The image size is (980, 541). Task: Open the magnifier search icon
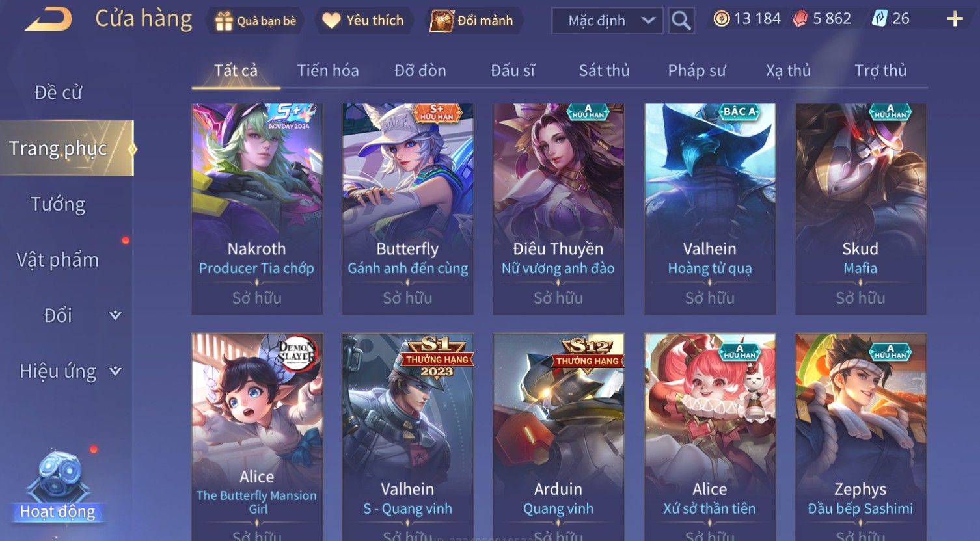pos(681,21)
